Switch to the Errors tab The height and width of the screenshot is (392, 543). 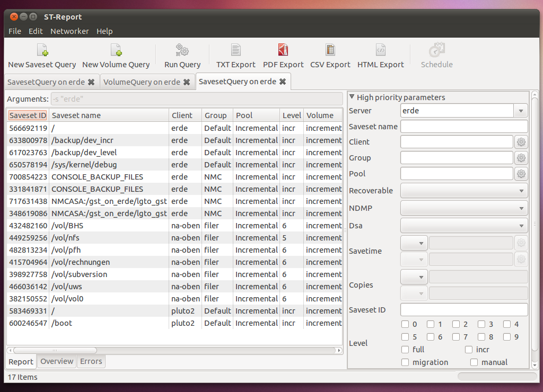coord(91,361)
